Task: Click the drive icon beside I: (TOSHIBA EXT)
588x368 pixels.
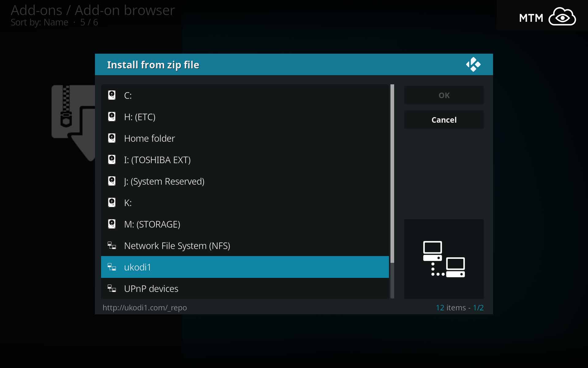Action: coord(112,159)
